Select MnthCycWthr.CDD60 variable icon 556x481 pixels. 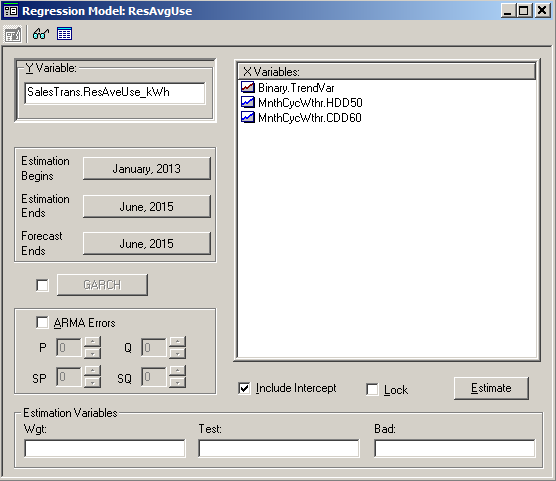pos(248,117)
